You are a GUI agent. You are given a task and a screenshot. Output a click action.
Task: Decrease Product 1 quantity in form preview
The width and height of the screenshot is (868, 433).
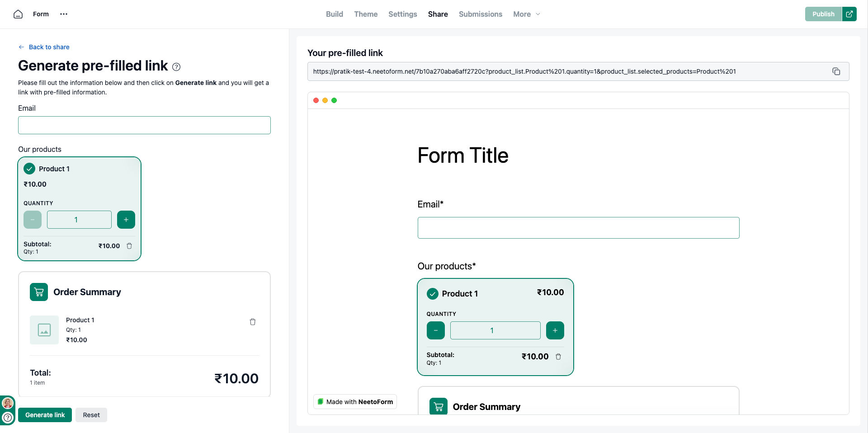[x=436, y=330]
